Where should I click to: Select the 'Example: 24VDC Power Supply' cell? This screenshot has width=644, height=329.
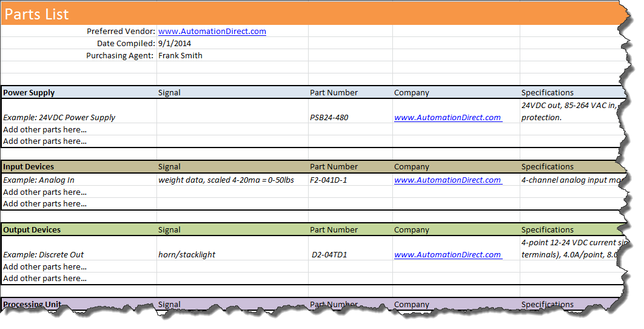point(59,118)
